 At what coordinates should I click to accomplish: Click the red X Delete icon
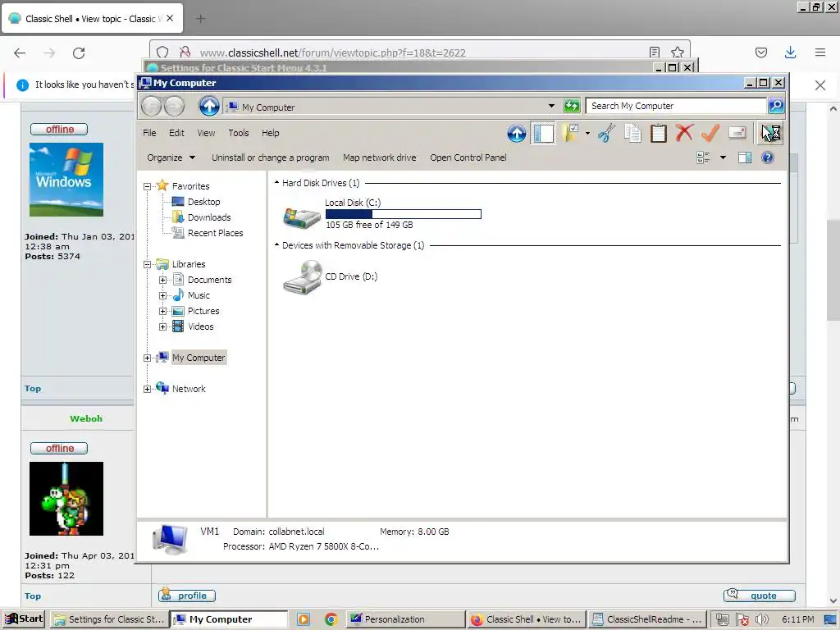pyautogui.click(x=684, y=133)
